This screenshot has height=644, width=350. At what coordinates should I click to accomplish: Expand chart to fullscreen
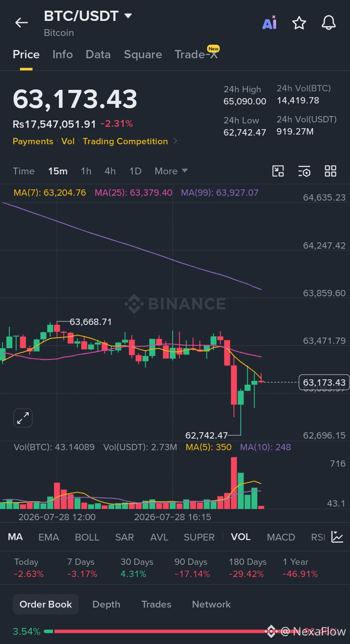coord(23,418)
